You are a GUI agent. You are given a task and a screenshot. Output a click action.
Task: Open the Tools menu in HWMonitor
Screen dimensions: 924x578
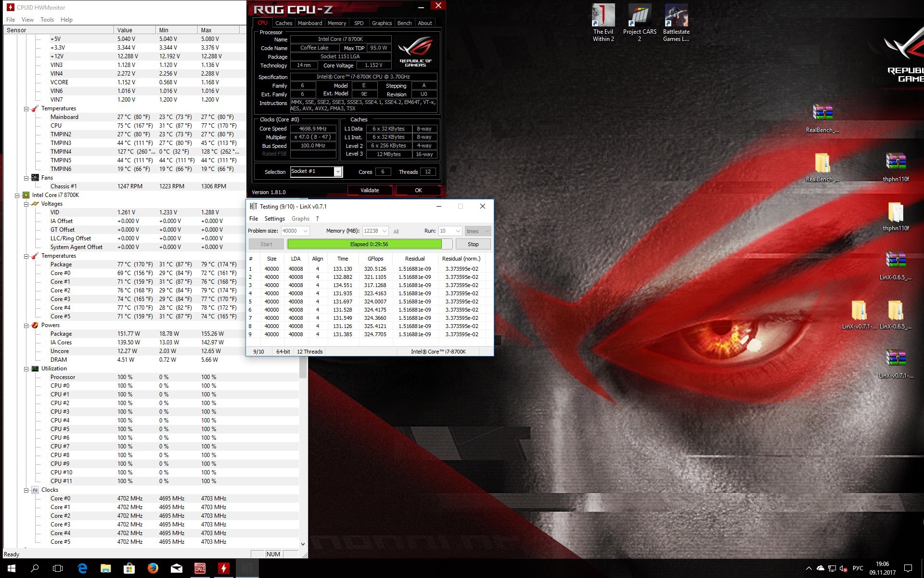pos(47,20)
